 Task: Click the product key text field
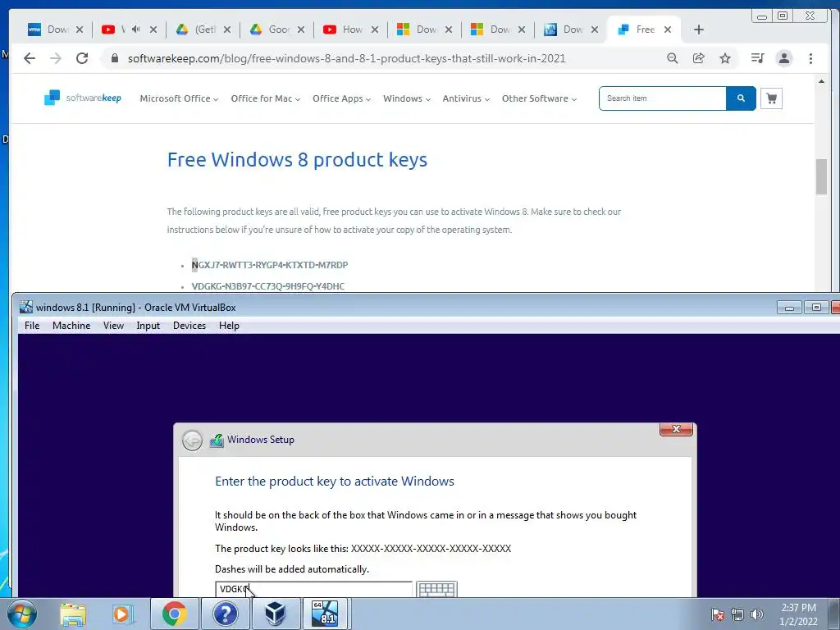point(314,589)
